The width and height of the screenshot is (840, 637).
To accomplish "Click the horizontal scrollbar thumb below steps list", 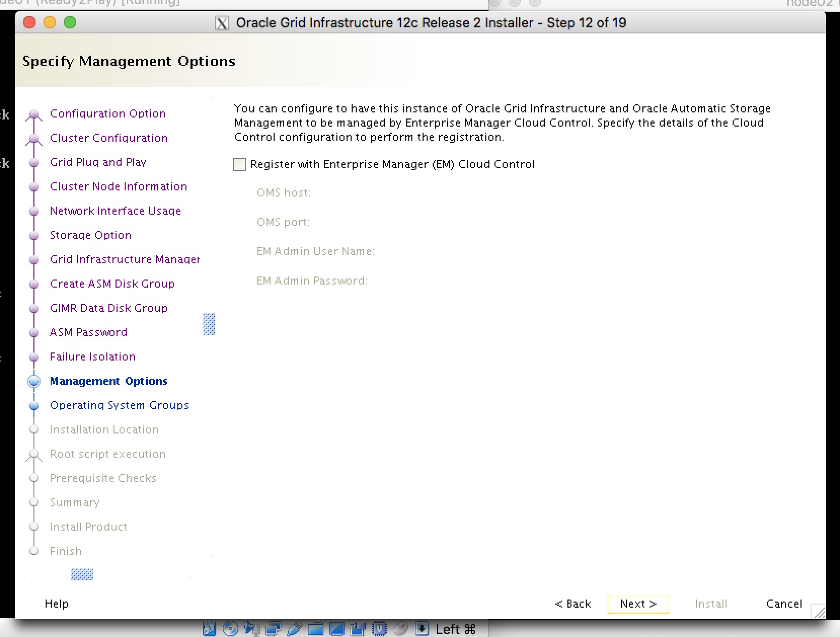I will (x=82, y=574).
